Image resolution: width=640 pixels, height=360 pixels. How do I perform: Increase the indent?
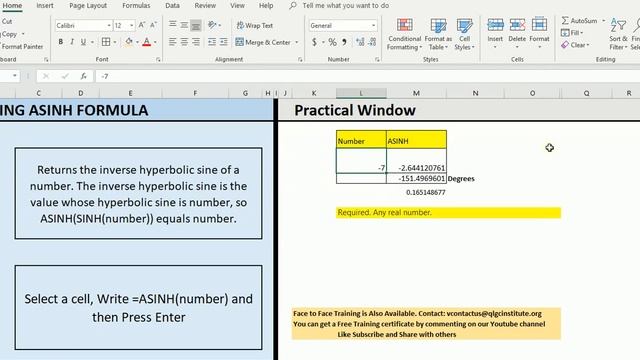224,42
